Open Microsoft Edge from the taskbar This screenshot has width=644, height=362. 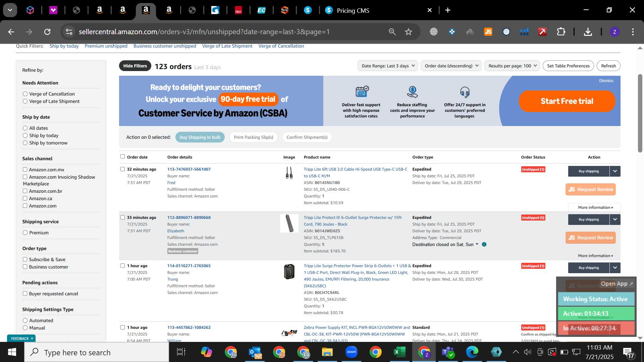click(x=472, y=352)
